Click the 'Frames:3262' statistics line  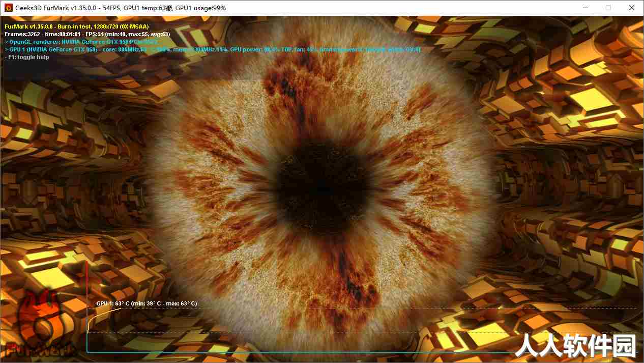coord(87,34)
